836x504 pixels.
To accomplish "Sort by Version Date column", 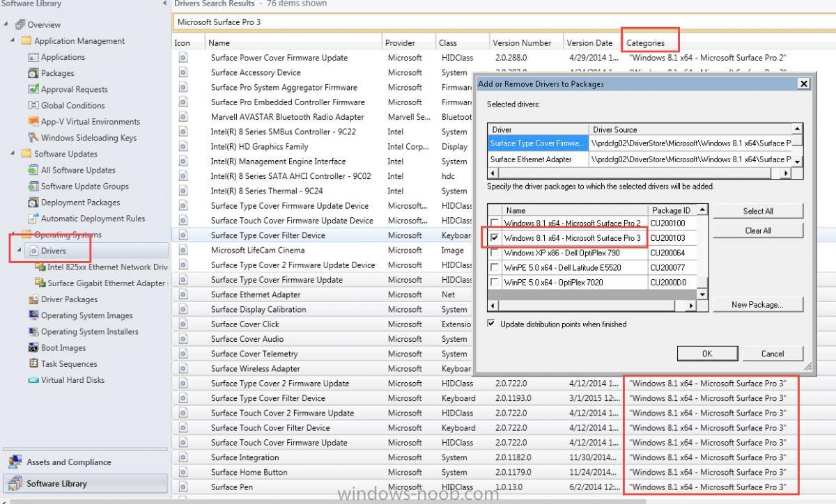I will coord(591,42).
